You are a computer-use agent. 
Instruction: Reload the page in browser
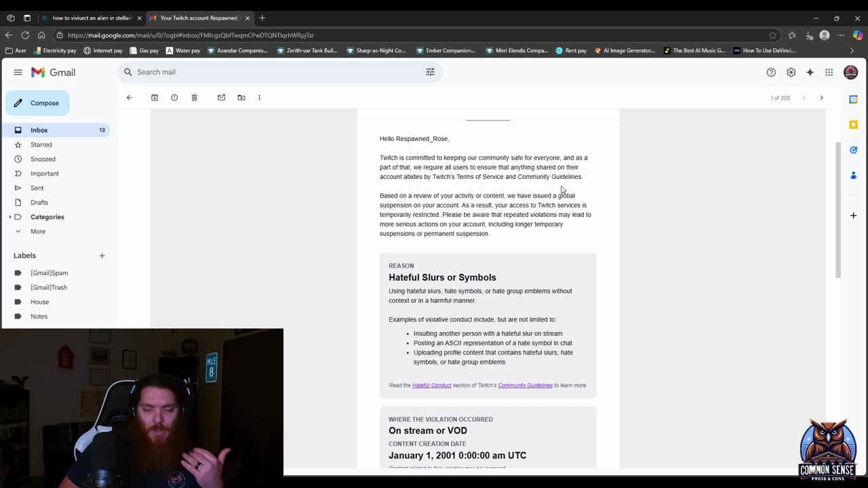[x=25, y=35]
